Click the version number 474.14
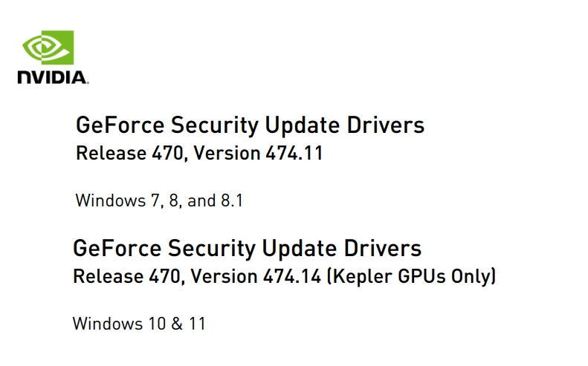 [x=291, y=276]
